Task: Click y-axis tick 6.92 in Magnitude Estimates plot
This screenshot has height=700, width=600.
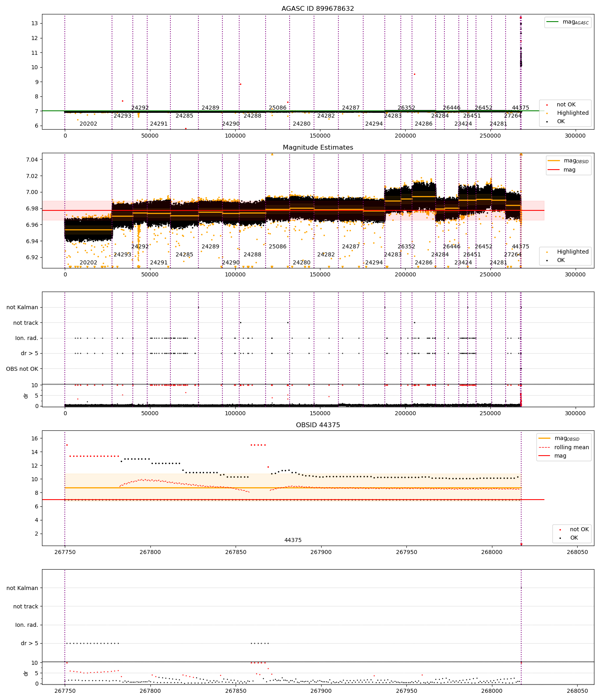Action: pyautogui.click(x=32, y=257)
